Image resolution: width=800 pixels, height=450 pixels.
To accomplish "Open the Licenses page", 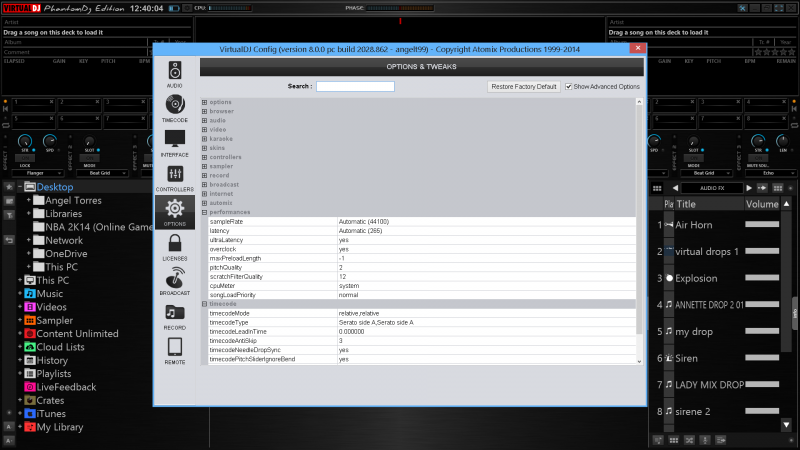I will point(174,247).
